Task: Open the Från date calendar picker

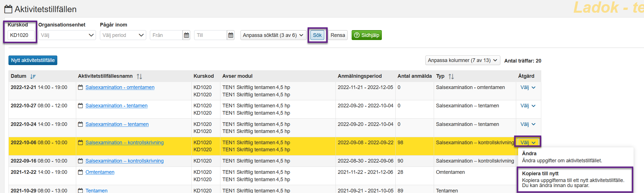Action: (186, 35)
